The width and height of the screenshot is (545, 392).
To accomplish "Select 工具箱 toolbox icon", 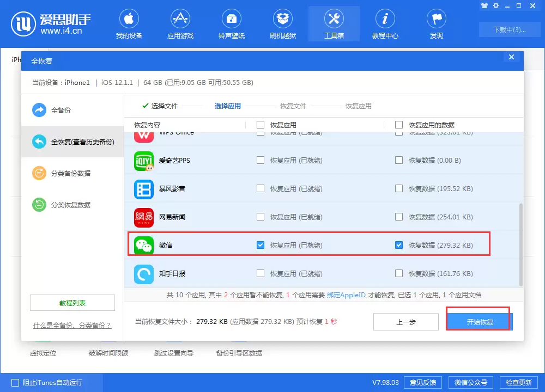I will (334, 24).
